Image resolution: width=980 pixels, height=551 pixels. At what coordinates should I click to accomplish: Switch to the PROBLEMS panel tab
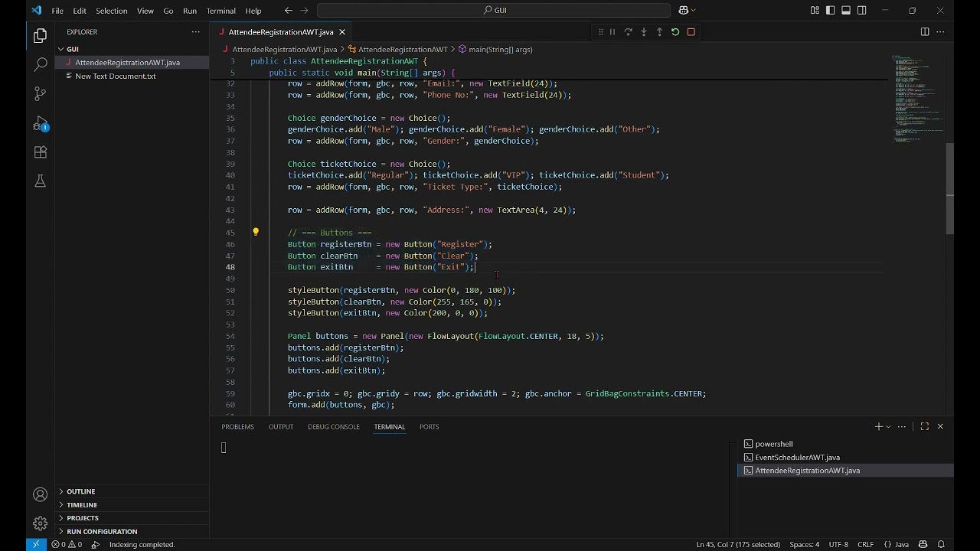point(237,426)
